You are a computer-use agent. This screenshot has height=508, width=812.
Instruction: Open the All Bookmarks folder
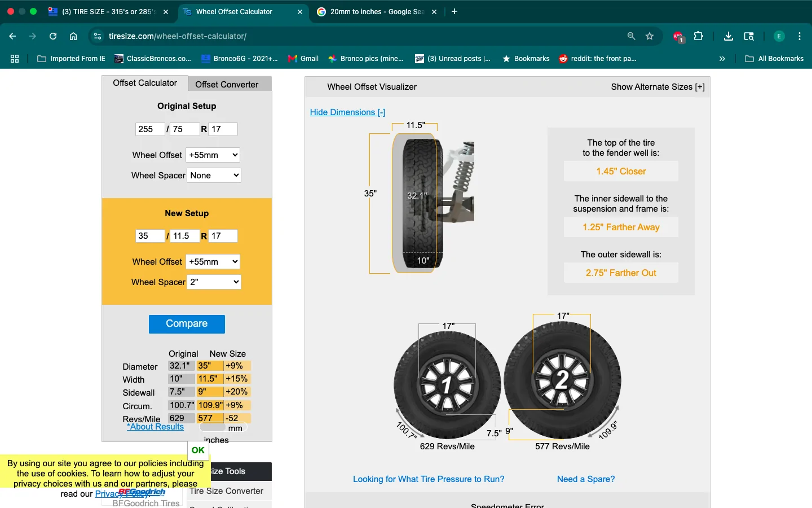(x=774, y=59)
